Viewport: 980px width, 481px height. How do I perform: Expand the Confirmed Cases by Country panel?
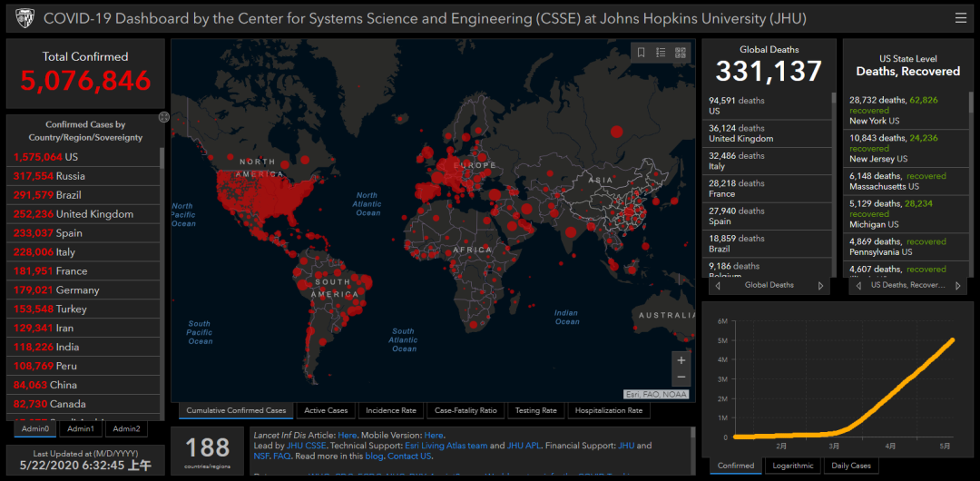click(163, 117)
